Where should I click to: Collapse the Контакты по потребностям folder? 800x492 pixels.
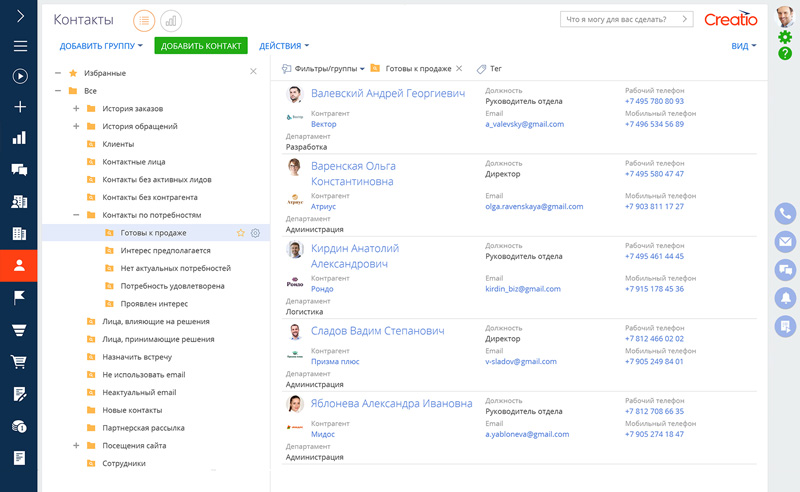(x=76, y=215)
